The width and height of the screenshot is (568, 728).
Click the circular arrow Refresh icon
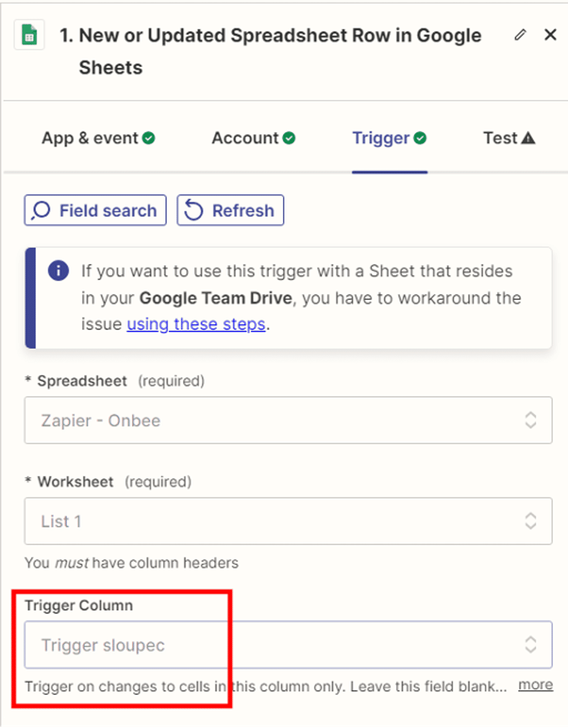[x=194, y=211]
